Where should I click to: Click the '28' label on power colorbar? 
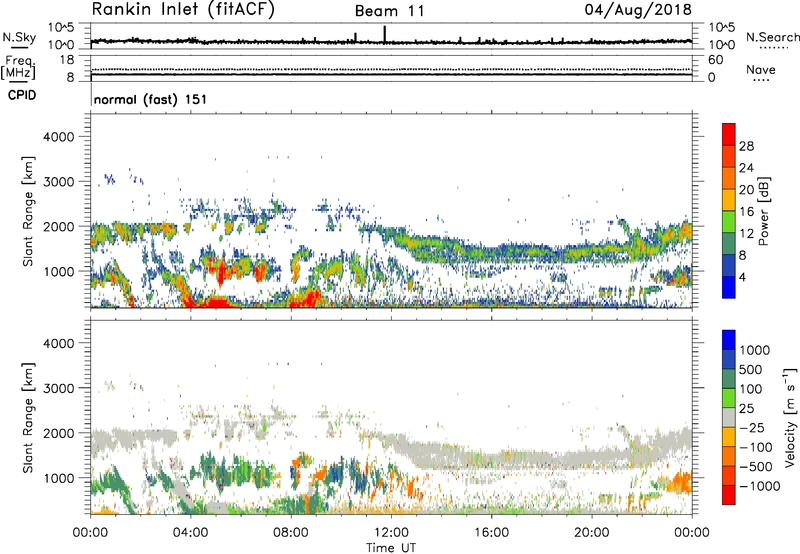[746, 146]
